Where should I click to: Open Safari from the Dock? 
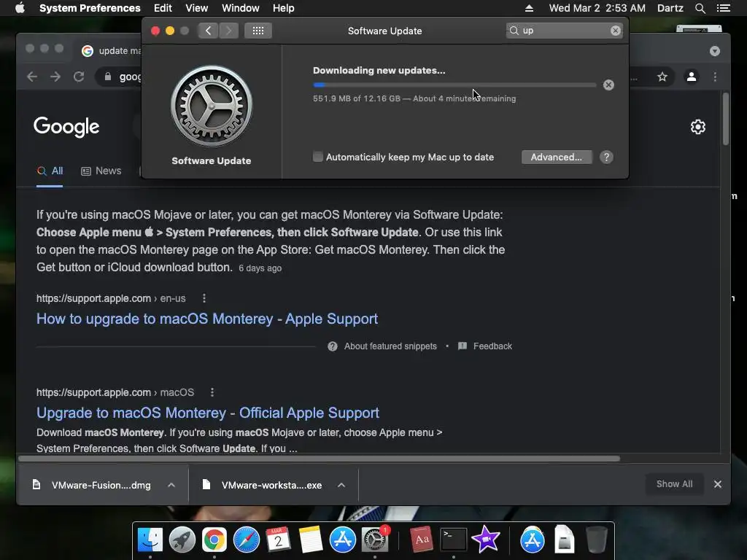[x=247, y=540]
